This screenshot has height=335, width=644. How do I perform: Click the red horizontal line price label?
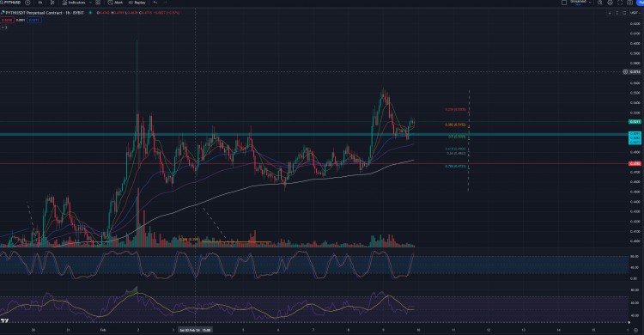(635, 163)
